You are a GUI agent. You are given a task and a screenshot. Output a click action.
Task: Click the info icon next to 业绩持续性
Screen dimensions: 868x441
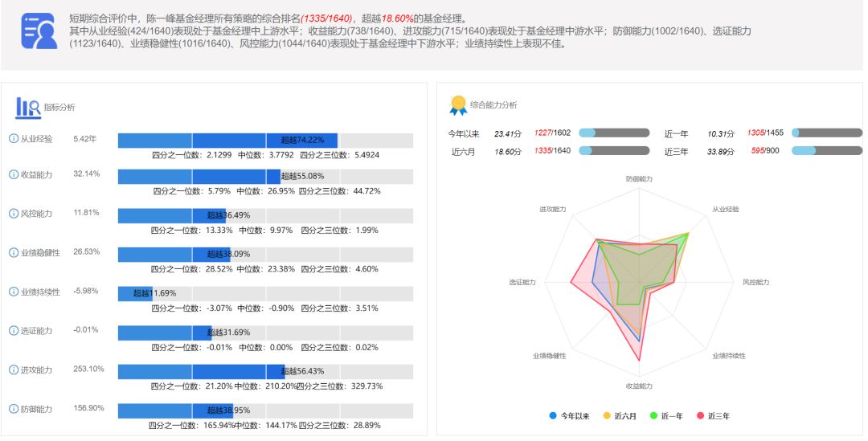(14, 292)
